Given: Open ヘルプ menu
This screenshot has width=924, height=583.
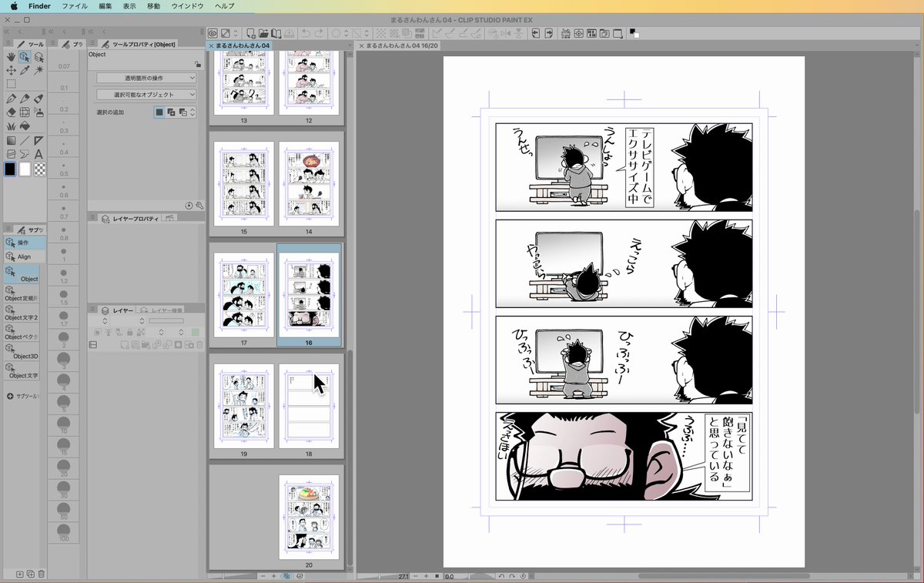Looking at the screenshot, I should coord(225,5).
